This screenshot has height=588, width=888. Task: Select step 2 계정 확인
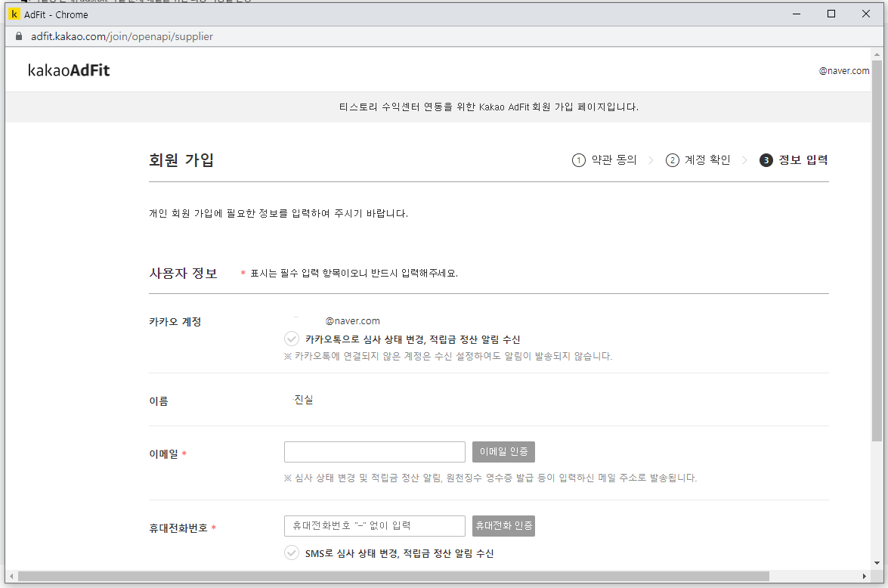click(x=698, y=159)
